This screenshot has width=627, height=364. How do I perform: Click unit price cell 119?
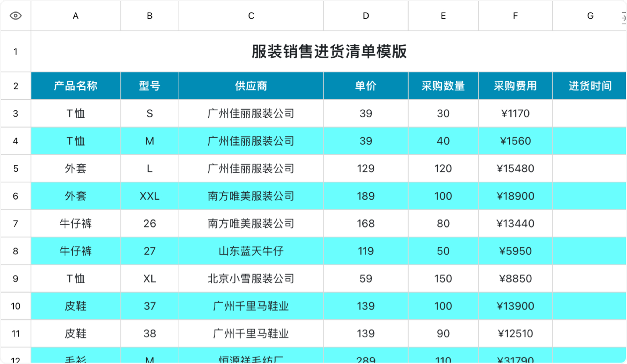click(366, 251)
